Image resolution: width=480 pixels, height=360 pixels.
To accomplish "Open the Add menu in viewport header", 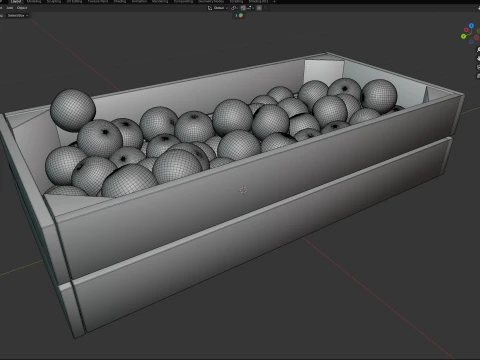I will tap(10, 8).
